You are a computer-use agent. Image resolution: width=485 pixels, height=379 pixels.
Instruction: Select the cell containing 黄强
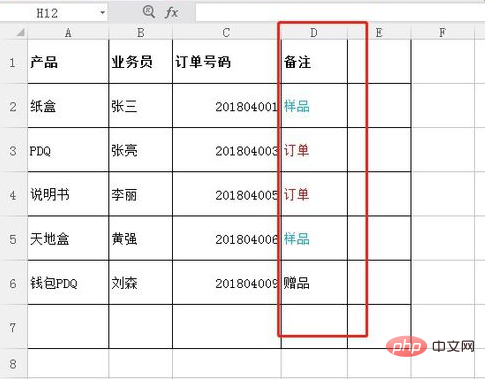(x=141, y=239)
